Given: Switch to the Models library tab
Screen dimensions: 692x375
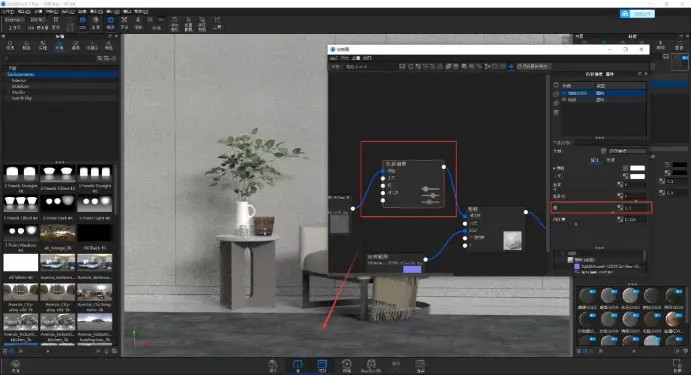Looking at the screenshot, I should coord(109,45).
